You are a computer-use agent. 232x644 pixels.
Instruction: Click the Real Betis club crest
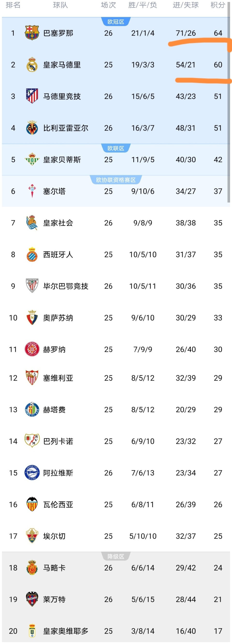[x=32, y=159]
